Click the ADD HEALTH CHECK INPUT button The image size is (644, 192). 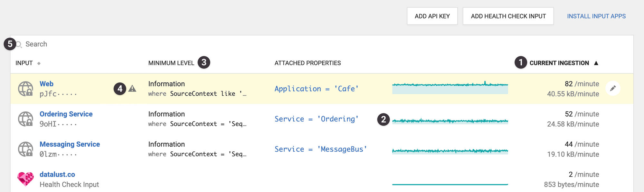508,16
